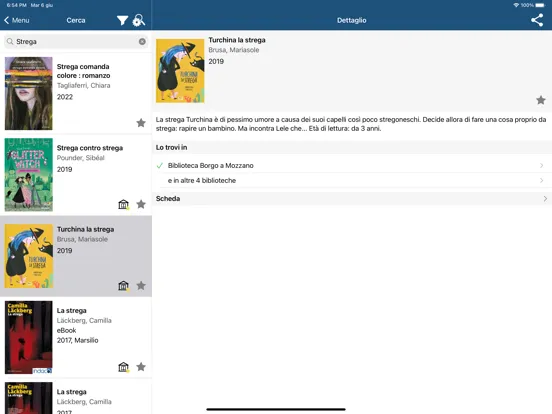
Task: Select Turchina la strega list title
Action: coord(86,229)
